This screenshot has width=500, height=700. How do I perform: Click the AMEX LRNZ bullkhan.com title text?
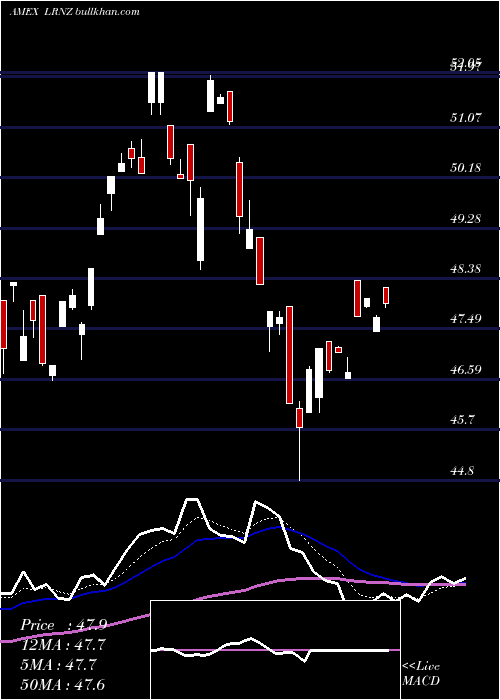click(75, 12)
